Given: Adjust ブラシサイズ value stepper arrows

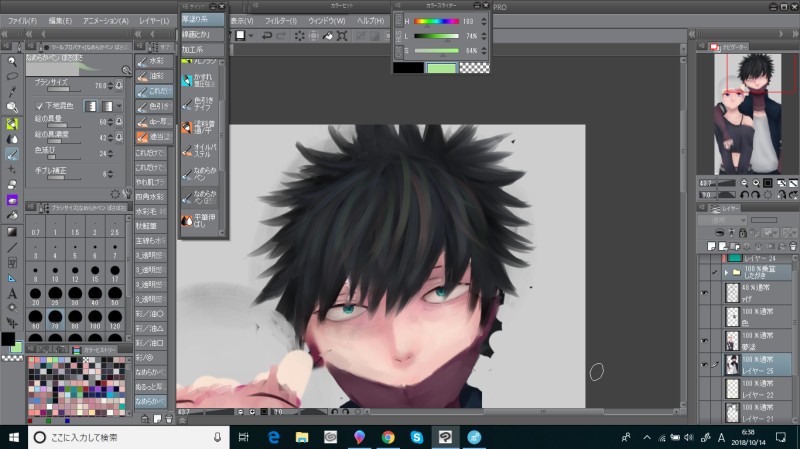Looking at the screenshot, I should tap(110, 86).
